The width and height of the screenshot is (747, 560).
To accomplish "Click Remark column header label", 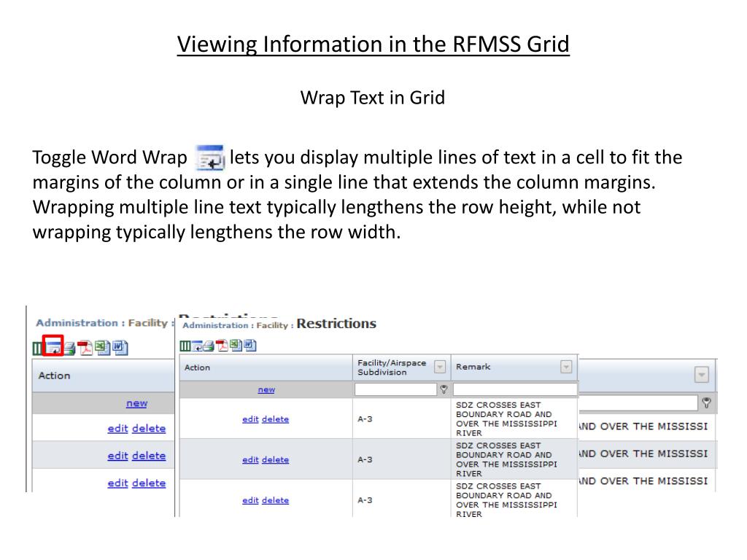I will click(x=473, y=367).
